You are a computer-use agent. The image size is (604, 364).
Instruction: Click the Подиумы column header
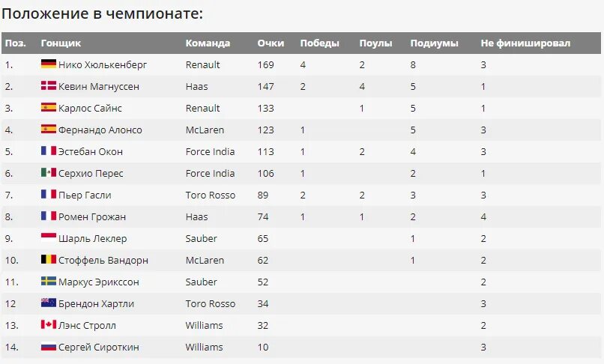tap(434, 43)
